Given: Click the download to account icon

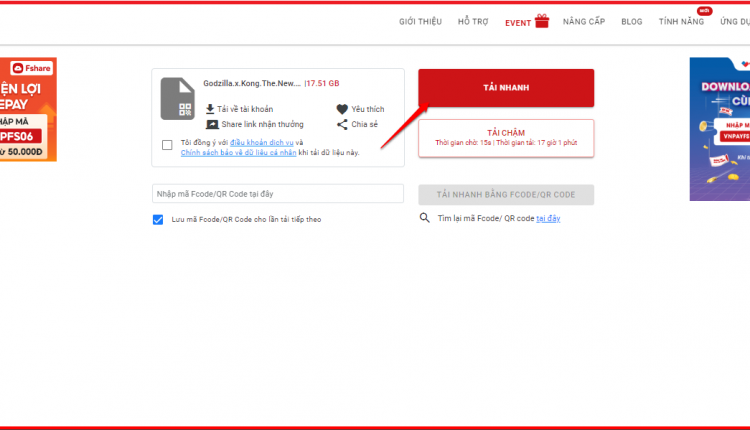Looking at the screenshot, I should (x=210, y=109).
